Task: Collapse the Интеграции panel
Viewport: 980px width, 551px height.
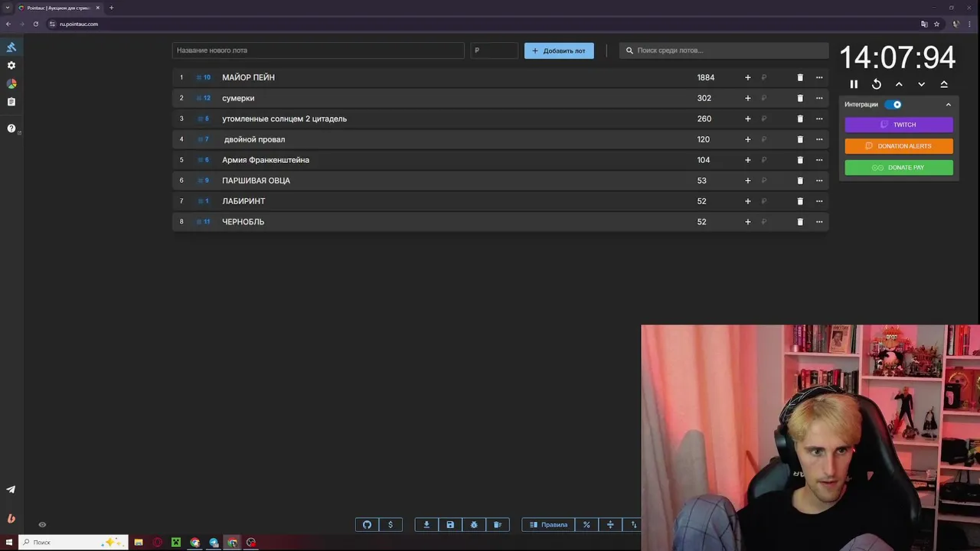Action: pyautogui.click(x=948, y=105)
